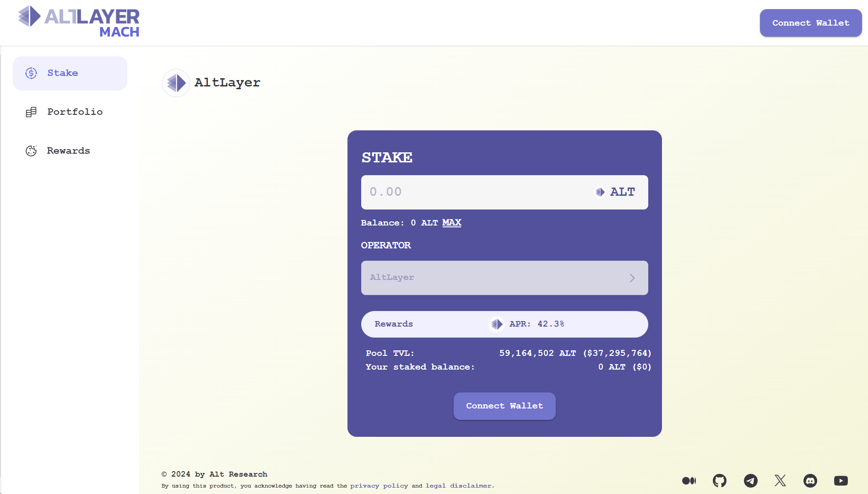Click the Rewards APR bar
The width and height of the screenshot is (868, 494).
pos(505,324)
